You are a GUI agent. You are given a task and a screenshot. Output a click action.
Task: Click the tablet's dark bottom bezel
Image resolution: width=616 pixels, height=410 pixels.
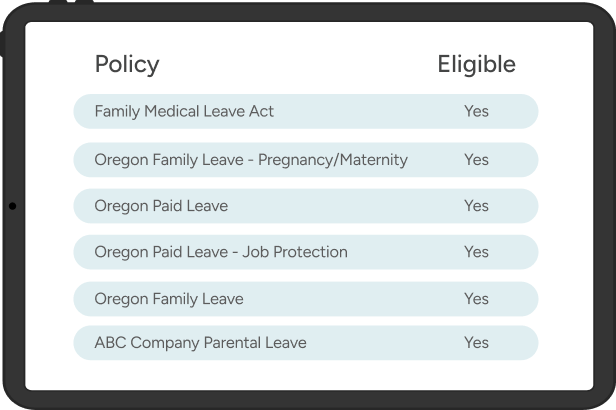click(x=305, y=401)
